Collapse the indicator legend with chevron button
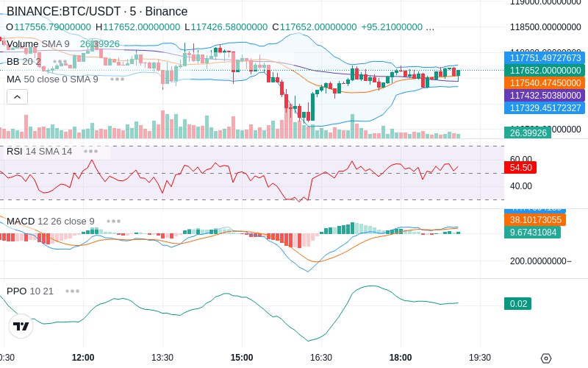Viewport: 588px width, 368px height. (17, 97)
